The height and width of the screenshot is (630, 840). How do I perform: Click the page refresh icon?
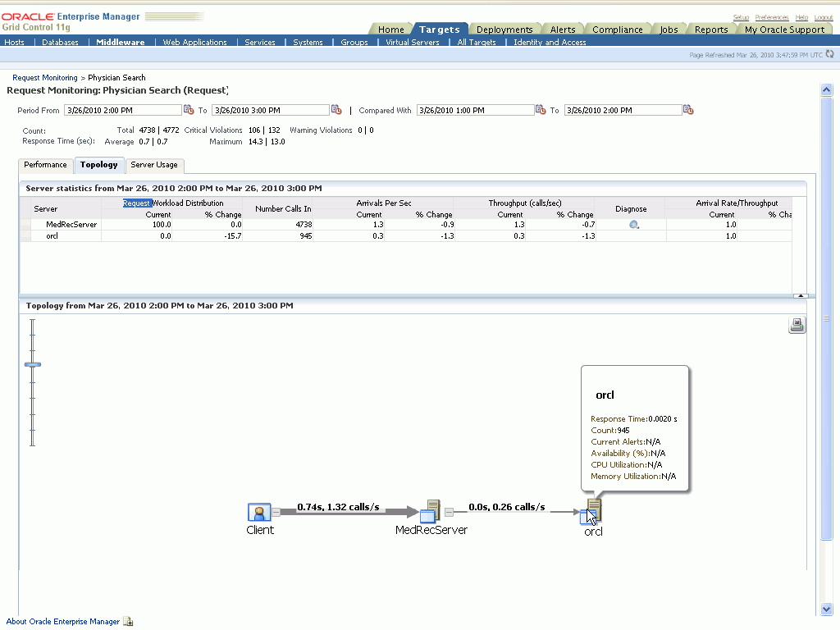click(829, 54)
